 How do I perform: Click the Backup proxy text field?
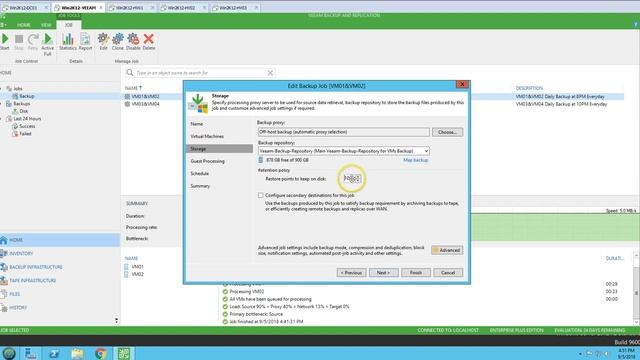click(x=344, y=132)
